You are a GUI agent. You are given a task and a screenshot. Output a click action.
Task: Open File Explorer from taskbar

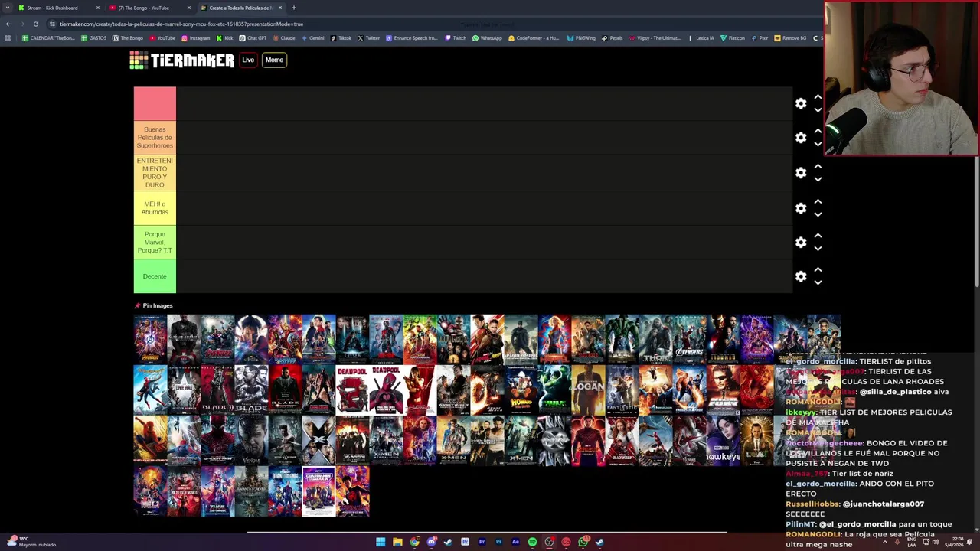click(397, 542)
